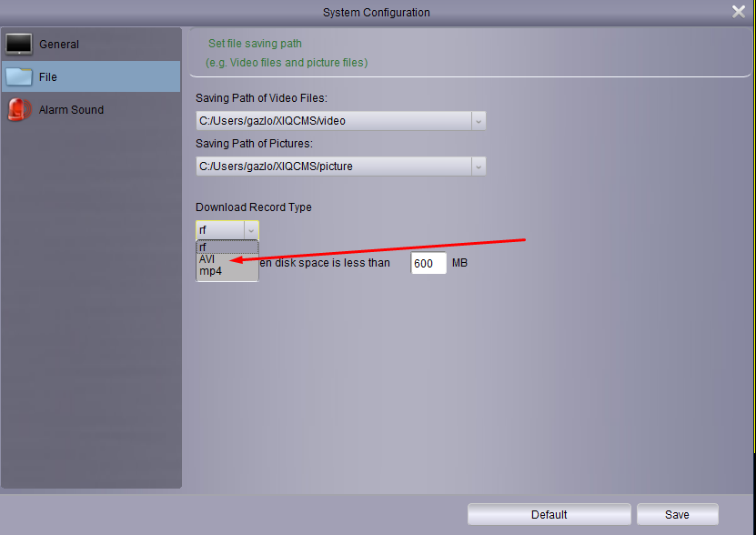The height and width of the screenshot is (535, 756).
Task: Click the Saving Path of Video Files label
Action: (x=261, y=98)
